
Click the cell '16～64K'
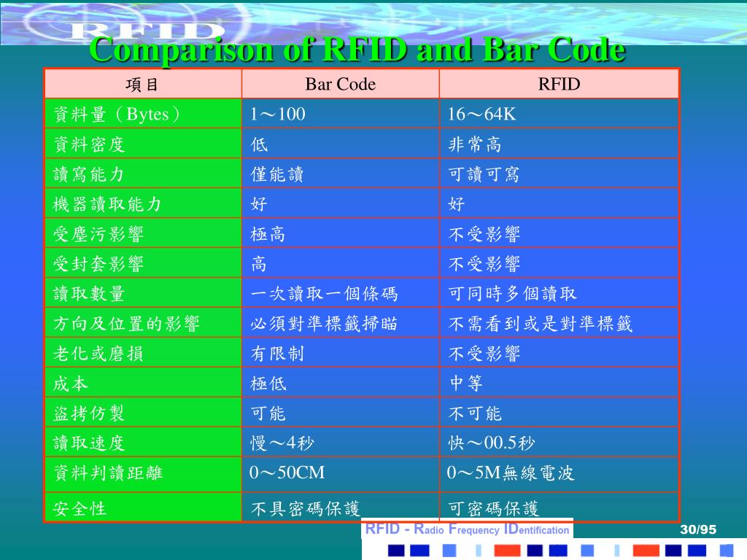point(559,114)
